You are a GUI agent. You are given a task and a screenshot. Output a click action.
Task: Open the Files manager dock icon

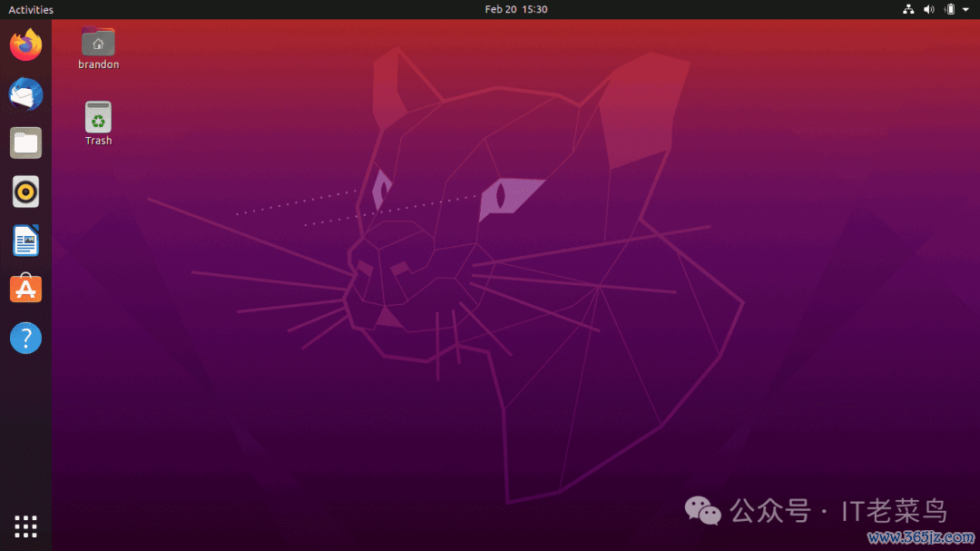tap(25, 143)
